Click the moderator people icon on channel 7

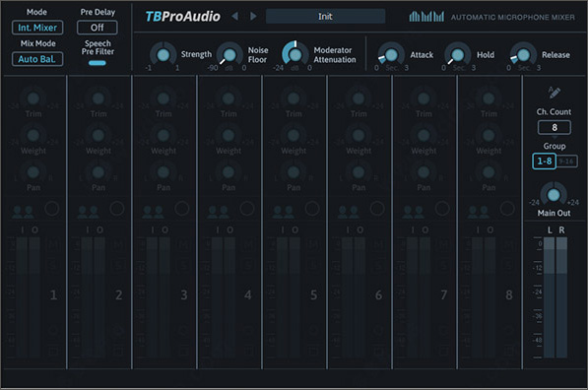[414, 212]
